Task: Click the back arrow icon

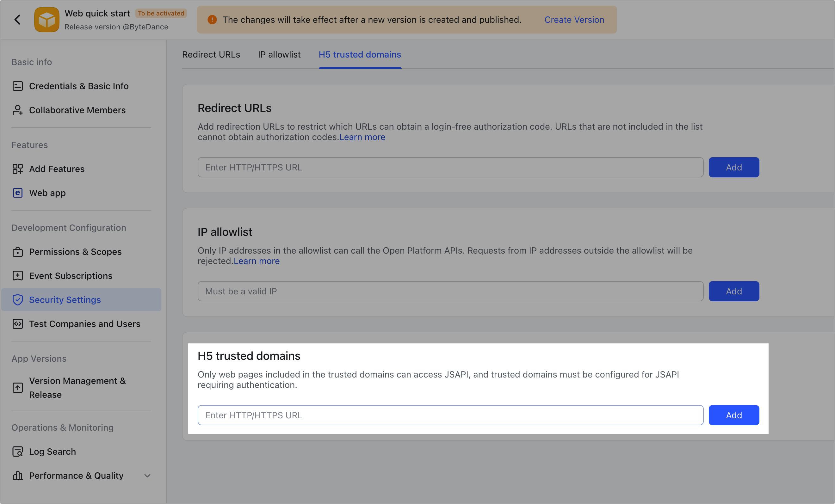Action: [18, 20]
